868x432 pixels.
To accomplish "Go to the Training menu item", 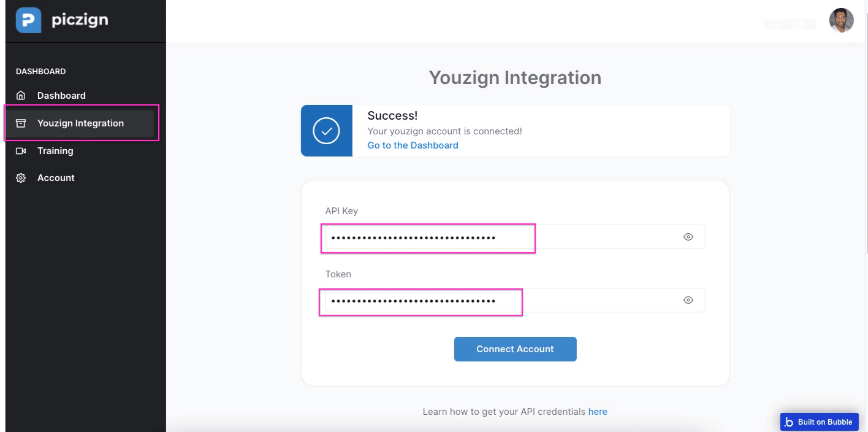I will pyautogui.click(x=55, y=151).
